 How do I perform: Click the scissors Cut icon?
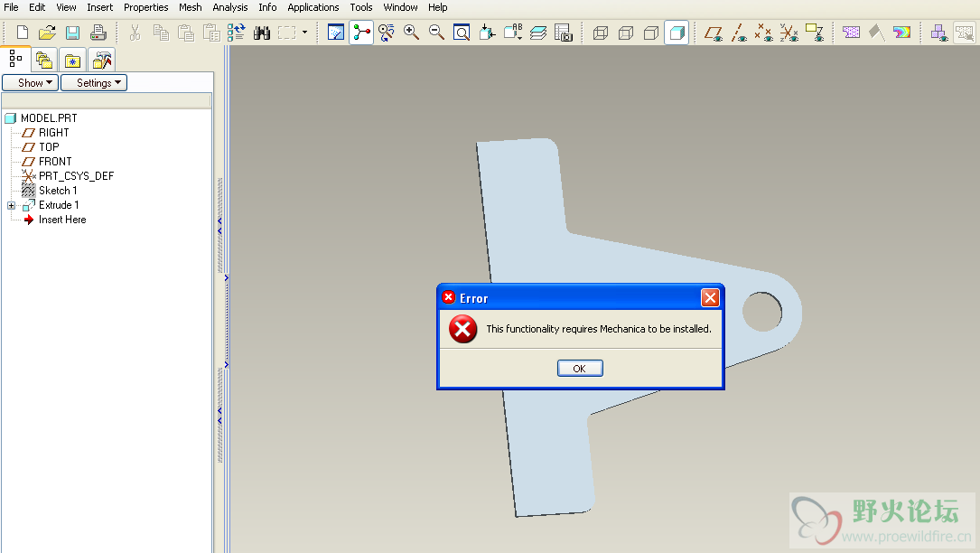135,33
